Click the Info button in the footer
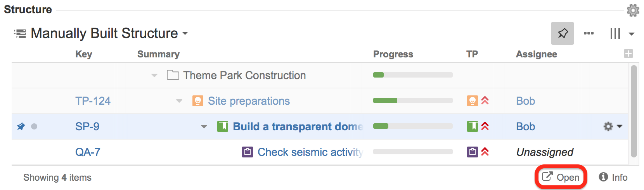The image size is (644, 190). (613, 177)
